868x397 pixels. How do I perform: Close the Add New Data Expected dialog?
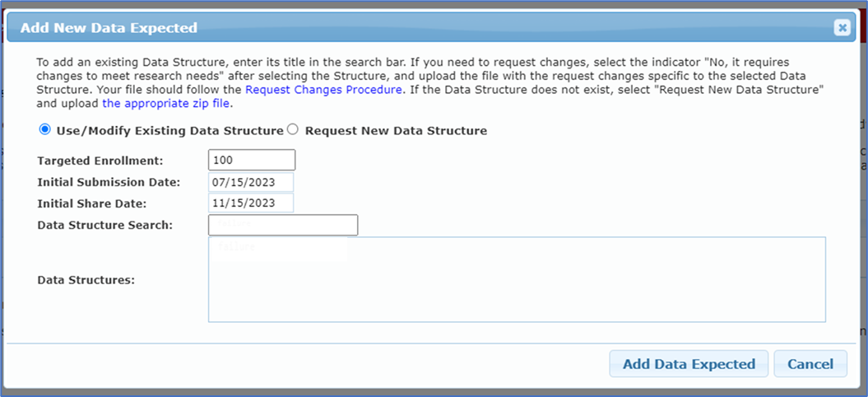(842, 28)
